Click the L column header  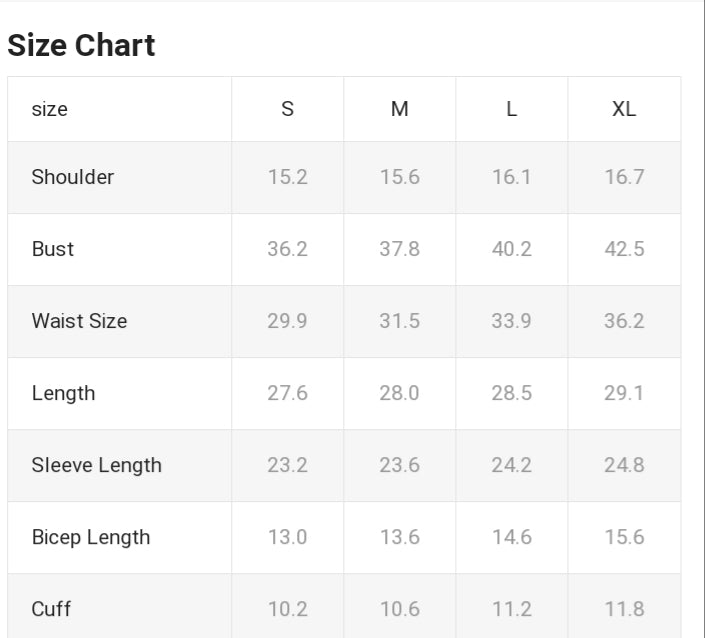(511, 109)
